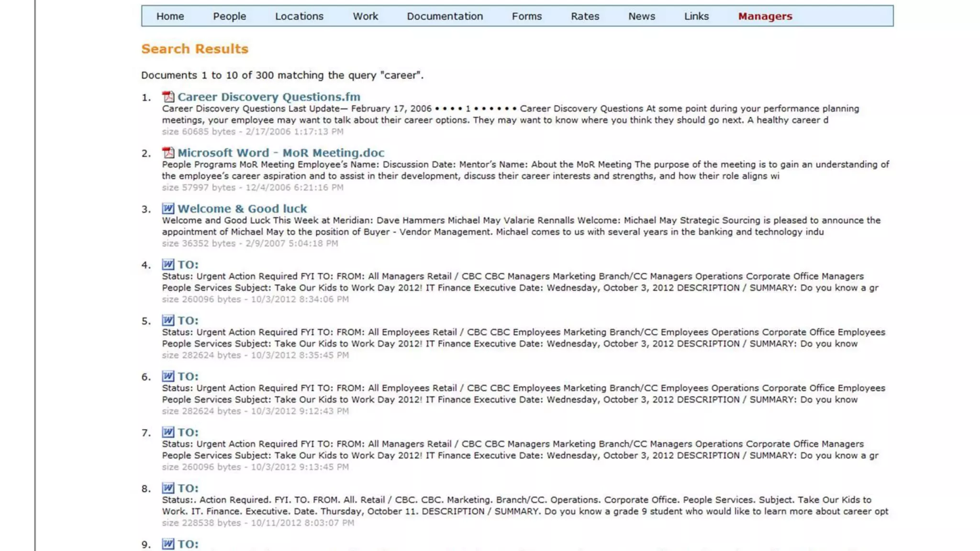980x551 pixels.
Task: Click PDF icon beside MoR Meeting.doc result
Action: [168, 153]
